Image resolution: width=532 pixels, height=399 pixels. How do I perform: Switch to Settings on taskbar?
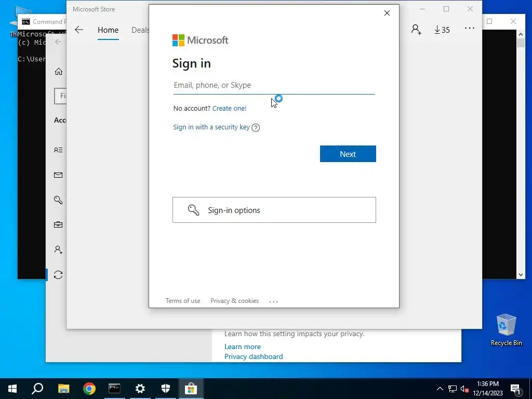click(140, 389)
